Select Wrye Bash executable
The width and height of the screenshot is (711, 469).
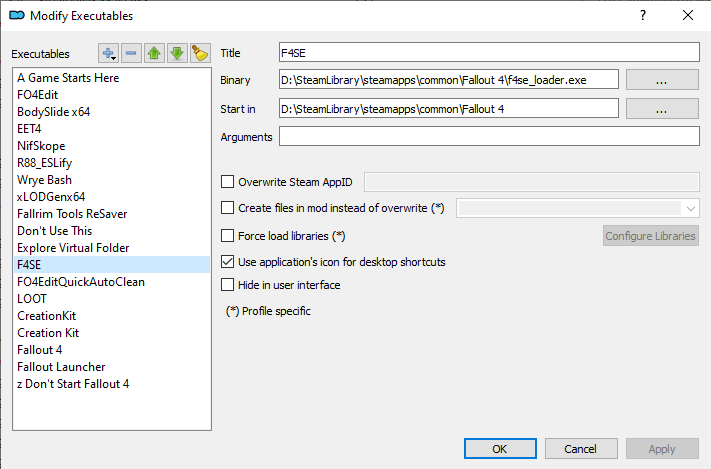click(112, 180)
